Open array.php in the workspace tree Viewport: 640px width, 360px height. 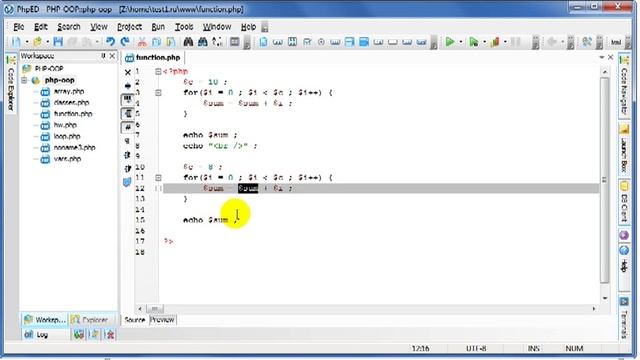click(69, 91)
